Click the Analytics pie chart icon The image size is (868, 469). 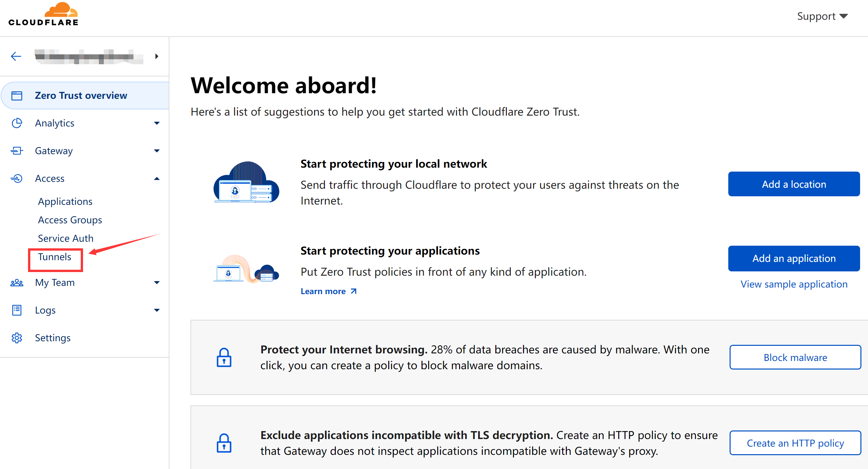click(17, 123)
